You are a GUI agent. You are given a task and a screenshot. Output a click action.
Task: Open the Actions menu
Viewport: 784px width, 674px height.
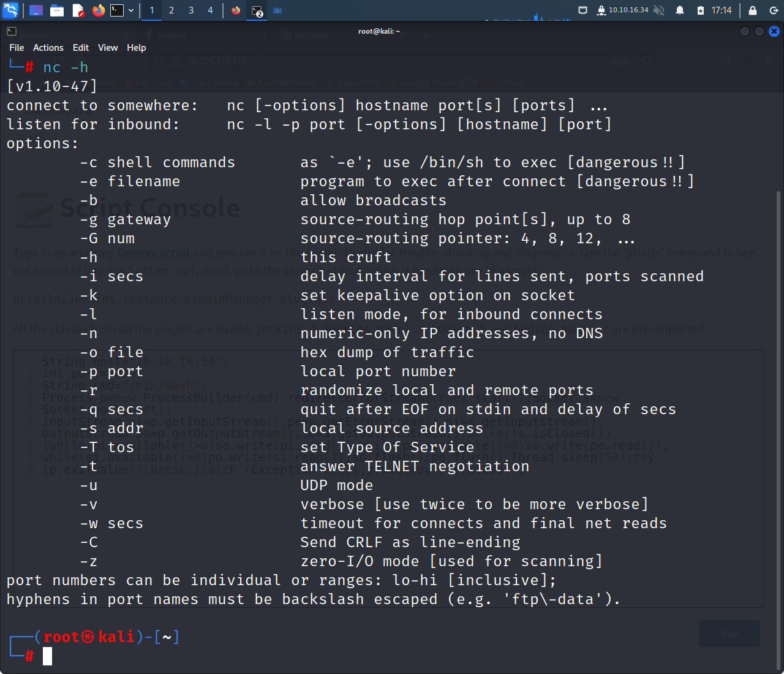point(48,48)
